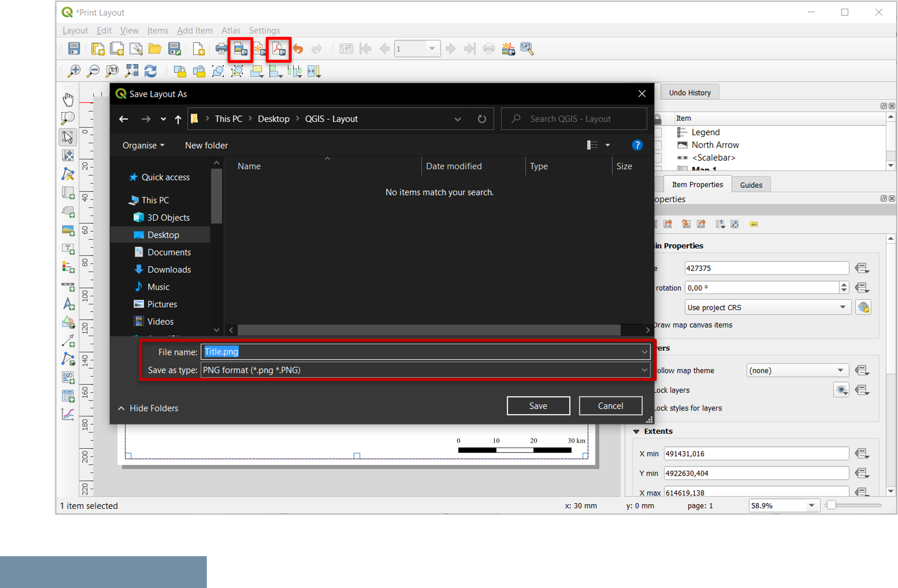
Task: Select the Add Picture tool
Action: tap(68, 230)
